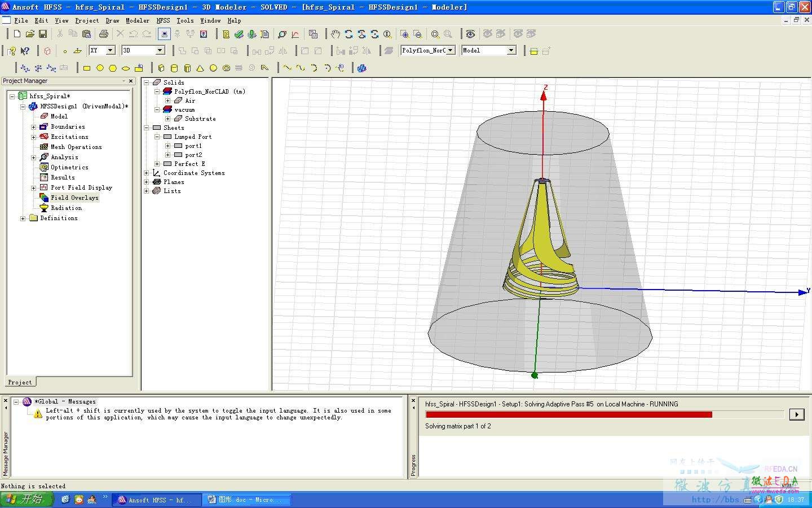Open the Model selection dropdown
This screenshot has height=508, width=812.
coord(511,50)
